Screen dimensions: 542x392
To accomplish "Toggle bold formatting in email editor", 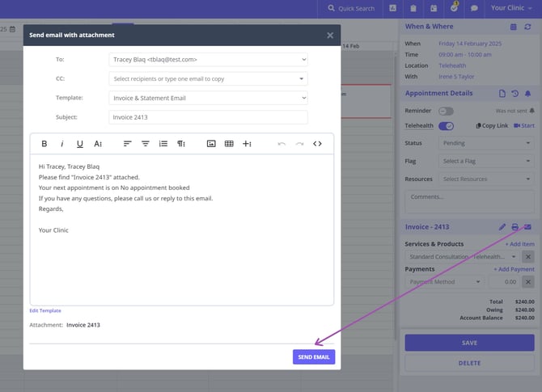I will coord(44,144).
